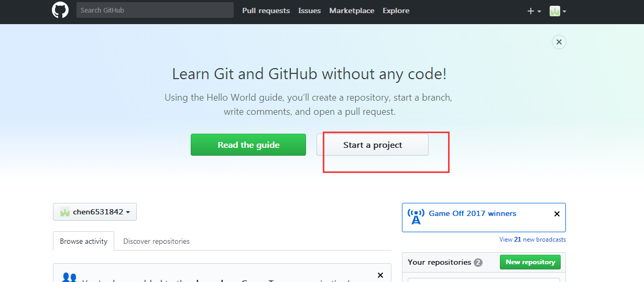Go to Issues in the header
This screenshot has height=282, width=644.
(x=310, y=10)
